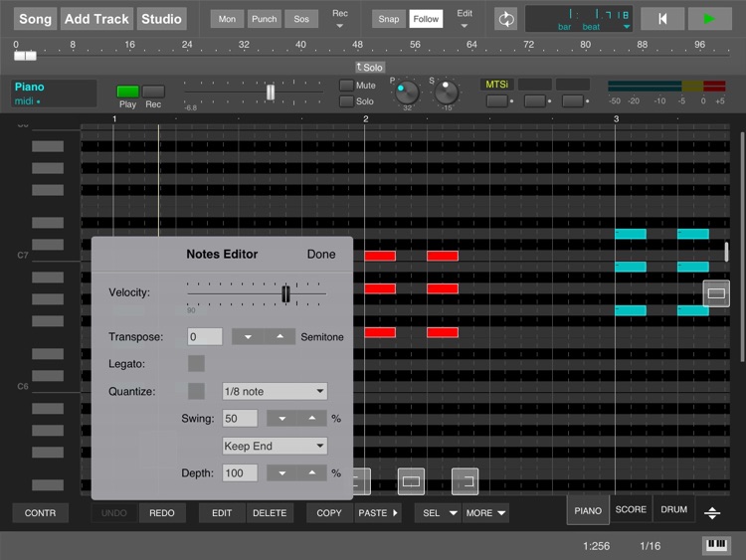Toggle the green track Play button

tap(127, 91)
